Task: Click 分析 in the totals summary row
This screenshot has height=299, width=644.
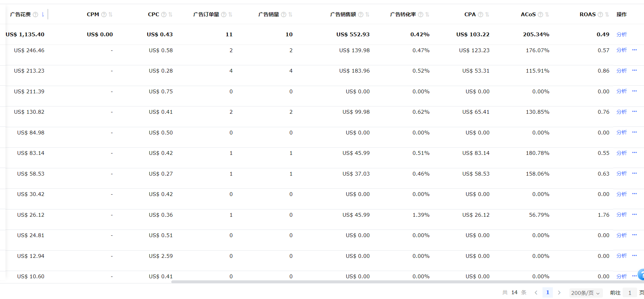Action: [621, 35]
